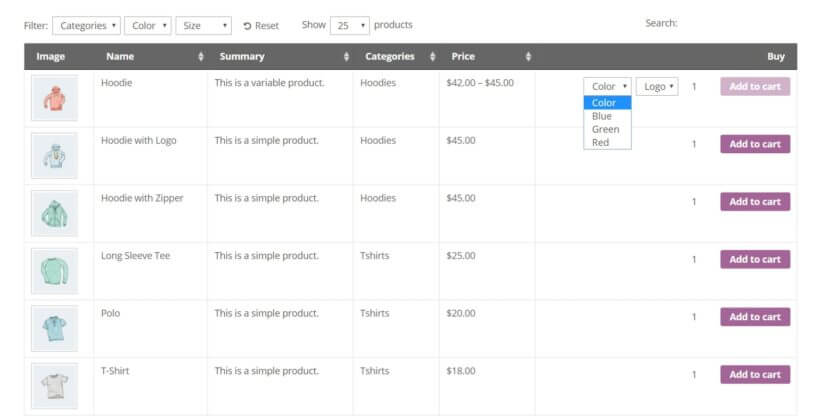Screen dimensions: 820x416
Task: Open the Color filter dropdown
Action: coord(147,26)
